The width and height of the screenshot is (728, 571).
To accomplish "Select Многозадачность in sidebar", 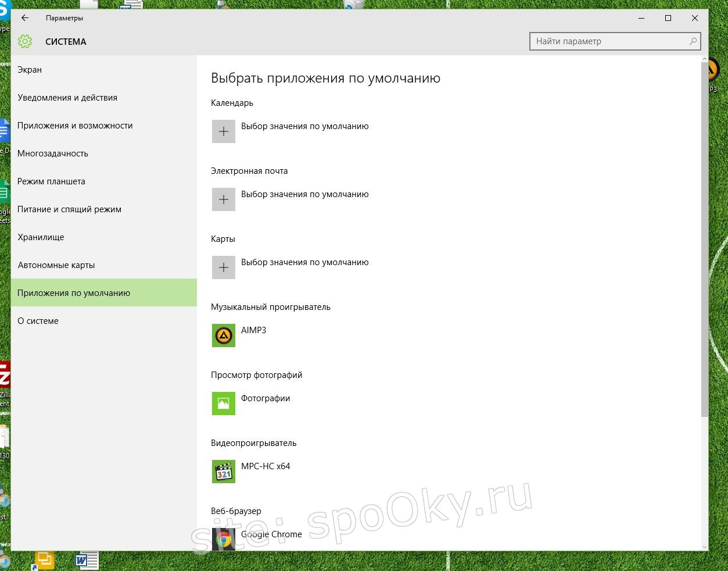I will coord(104,154).
